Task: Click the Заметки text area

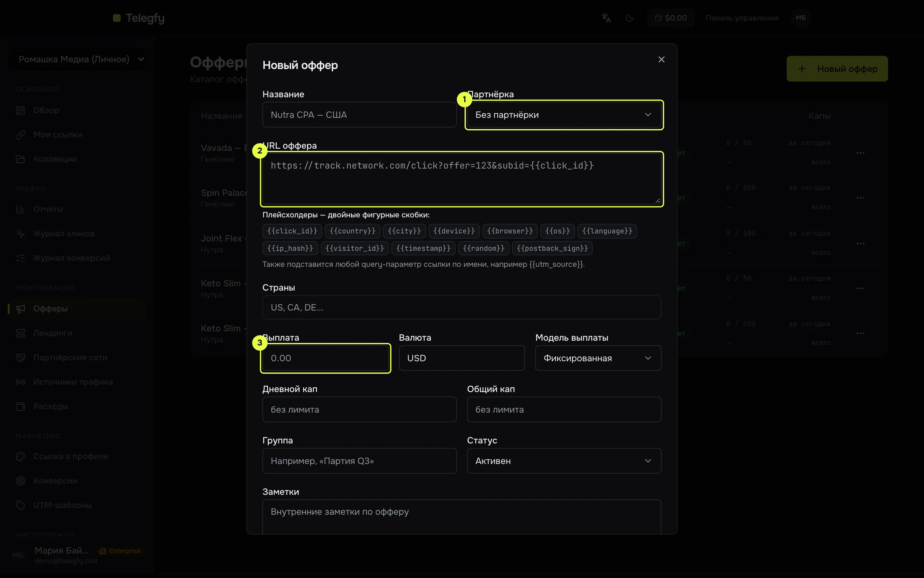Action: pyautogui.click(x=462, y=517)
